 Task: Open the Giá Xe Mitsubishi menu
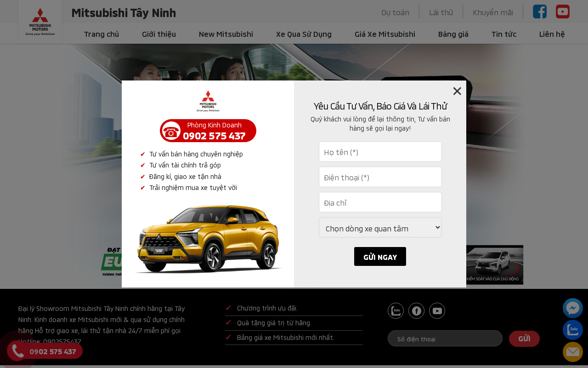click(385, 34)
